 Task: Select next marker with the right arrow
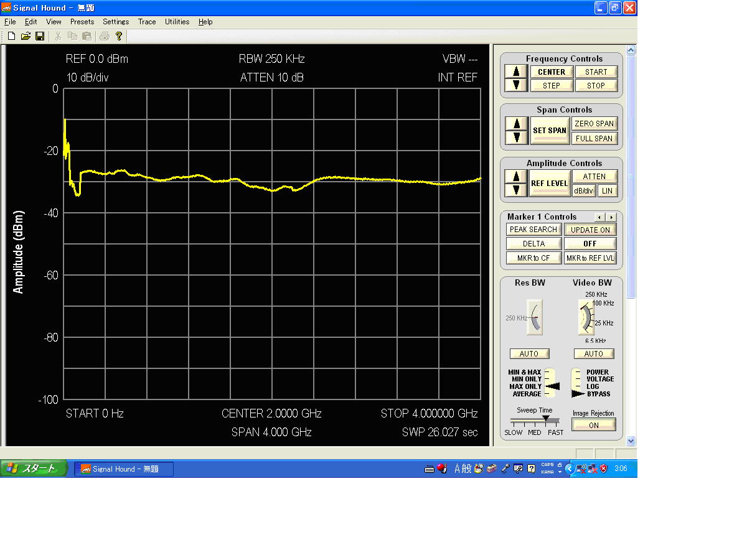click(611, 217)
